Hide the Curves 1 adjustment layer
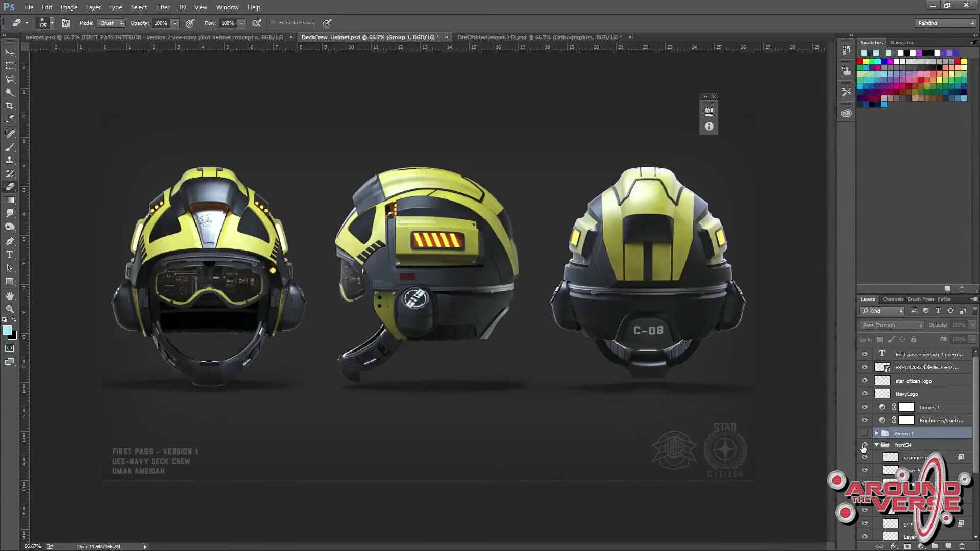The image size is (980, 551). [x=864, y=407]
